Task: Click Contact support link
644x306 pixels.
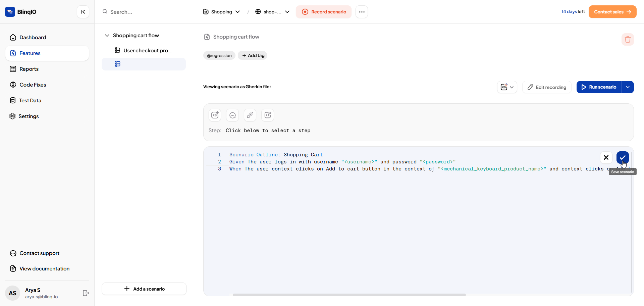Action: [x=35, y=253]
